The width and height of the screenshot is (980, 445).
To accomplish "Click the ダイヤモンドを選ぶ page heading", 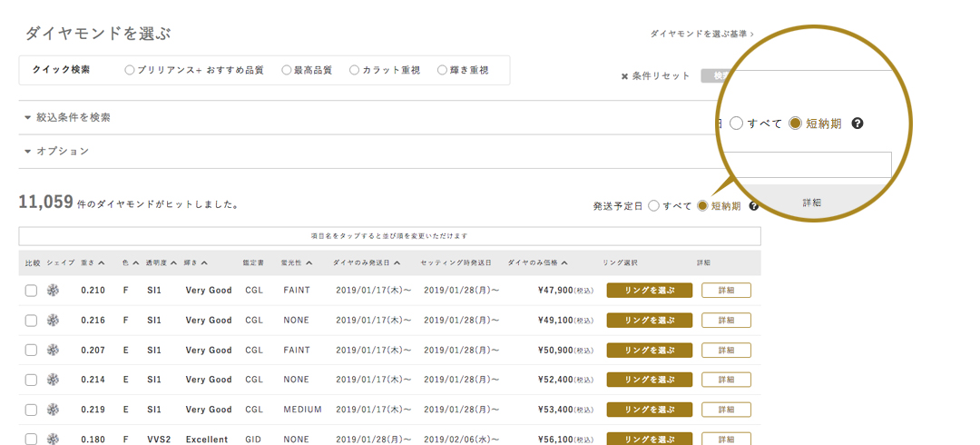I will 97,34.
